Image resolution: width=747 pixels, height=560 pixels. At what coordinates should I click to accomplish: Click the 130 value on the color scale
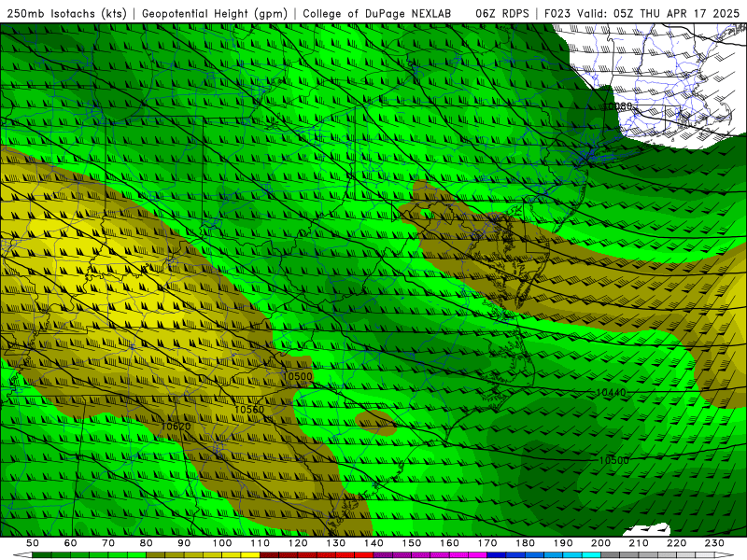336,543
